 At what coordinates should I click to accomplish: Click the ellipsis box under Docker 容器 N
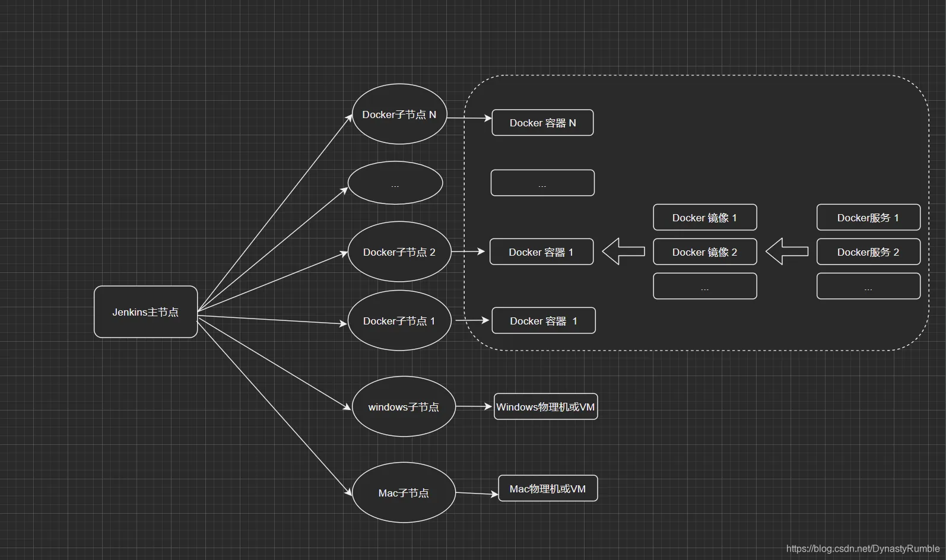pos(542,183)
